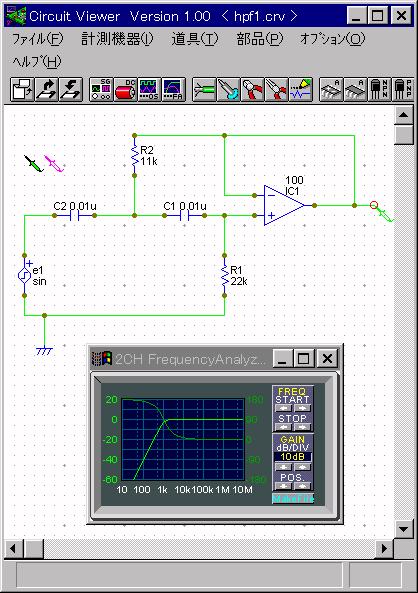
Task: Click horizontal scrollbar left arrow
Action: pyautogui.click(x=14, y=548)
